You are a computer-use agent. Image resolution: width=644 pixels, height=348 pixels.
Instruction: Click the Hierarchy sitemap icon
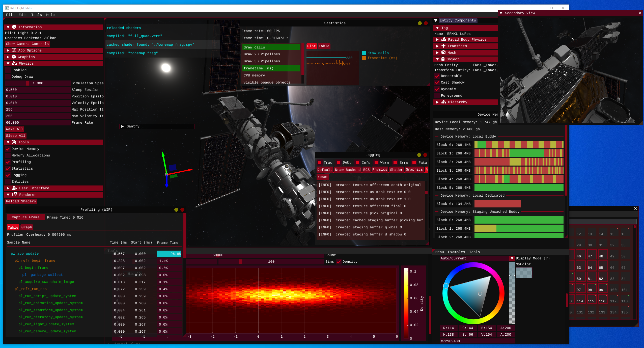443,102
